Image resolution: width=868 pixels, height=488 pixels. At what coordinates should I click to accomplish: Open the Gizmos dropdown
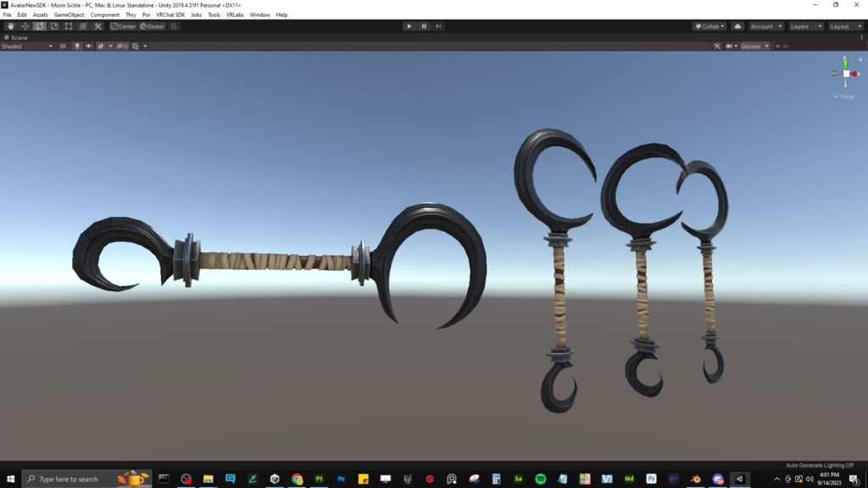pyautogui.click(x=754, y=46)
